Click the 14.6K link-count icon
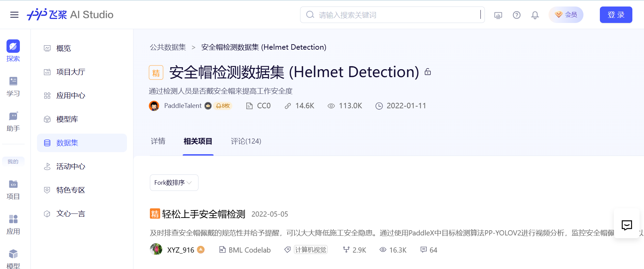The width and height of the screenshot is (644, 269). pos(288,106)
